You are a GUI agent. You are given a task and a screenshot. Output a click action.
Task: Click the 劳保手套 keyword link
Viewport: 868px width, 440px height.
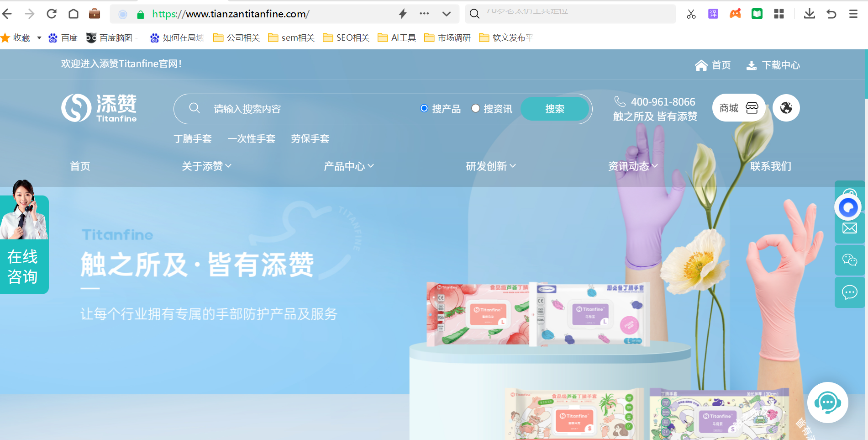pos(310,138)
